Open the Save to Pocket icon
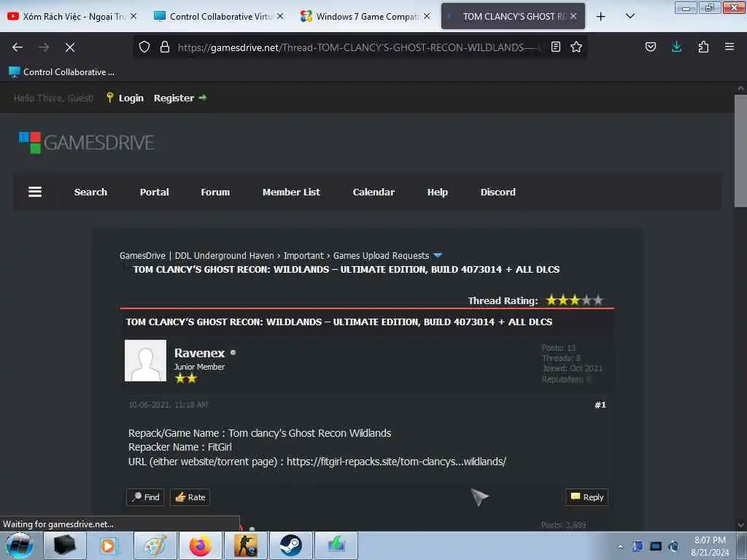Viewport: 747px width, 560px height. pyautogui.click(x=650, y=47)
